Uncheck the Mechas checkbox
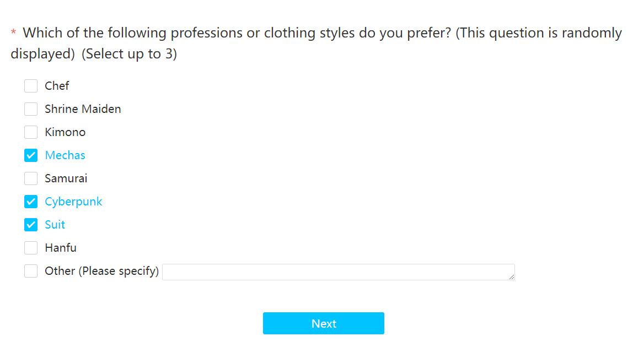 click(31, 155)
